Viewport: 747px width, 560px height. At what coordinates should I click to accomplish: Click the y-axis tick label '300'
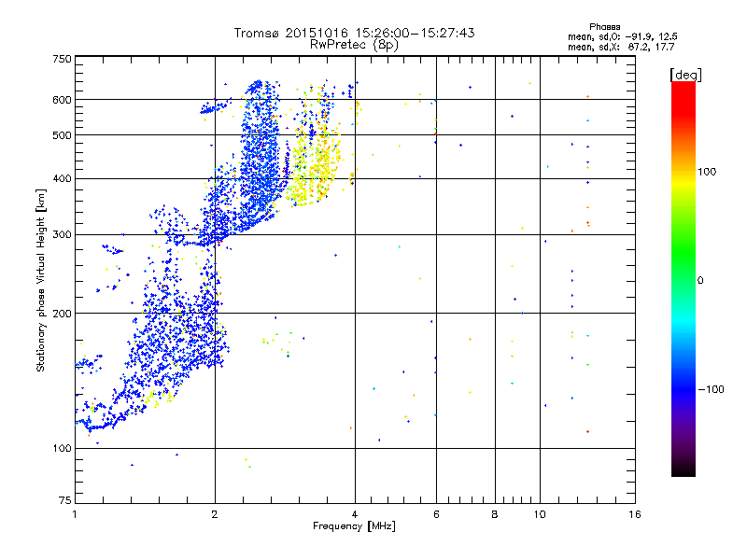[x=62, y=235]
